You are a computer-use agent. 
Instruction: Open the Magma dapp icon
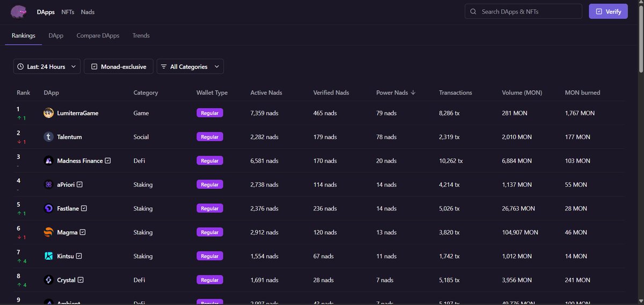click(48, 233)
